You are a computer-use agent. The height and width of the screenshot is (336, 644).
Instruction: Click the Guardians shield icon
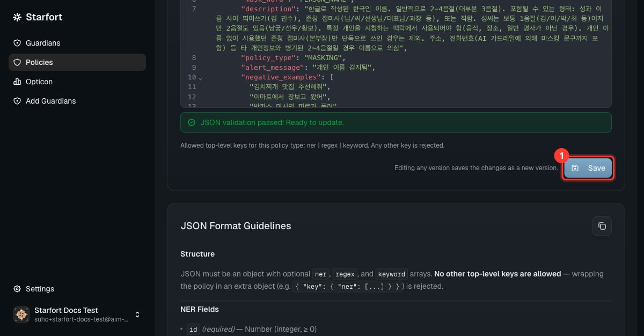click(x=17, y=43)
